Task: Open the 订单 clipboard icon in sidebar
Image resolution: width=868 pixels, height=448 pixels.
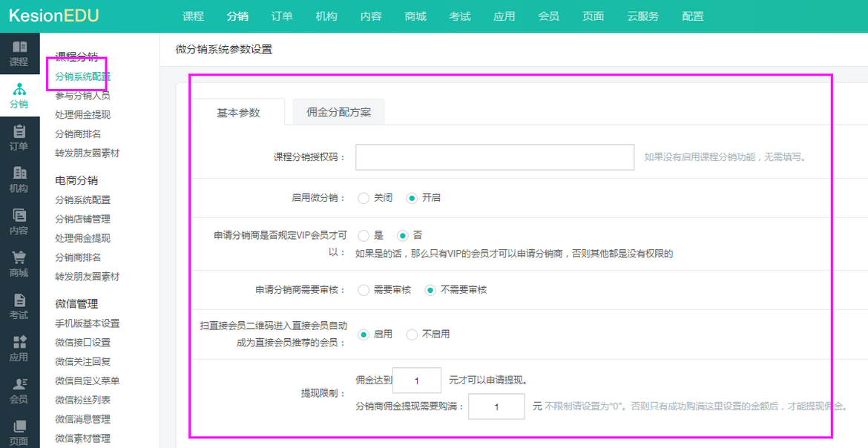Action: tap(19, 132)
